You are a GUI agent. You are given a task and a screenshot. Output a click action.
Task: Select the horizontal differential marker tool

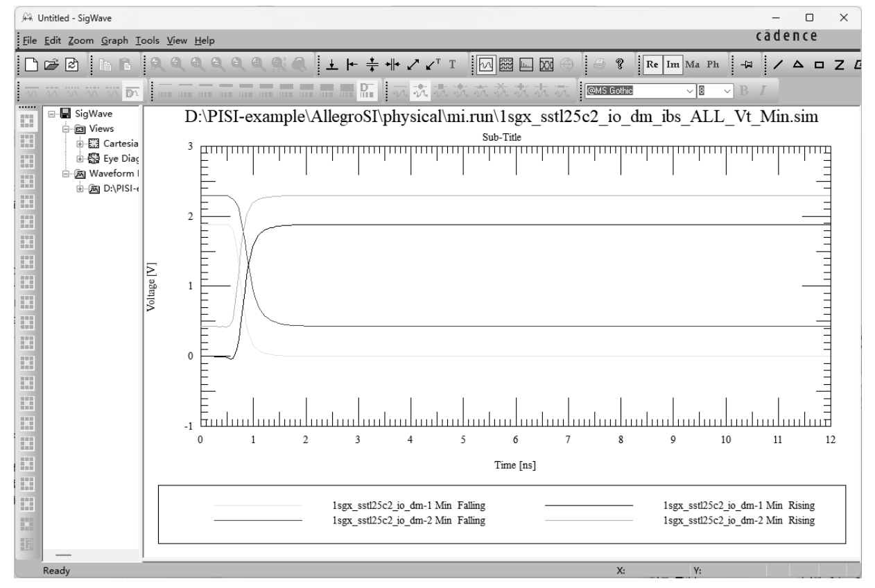coord(392,64)
